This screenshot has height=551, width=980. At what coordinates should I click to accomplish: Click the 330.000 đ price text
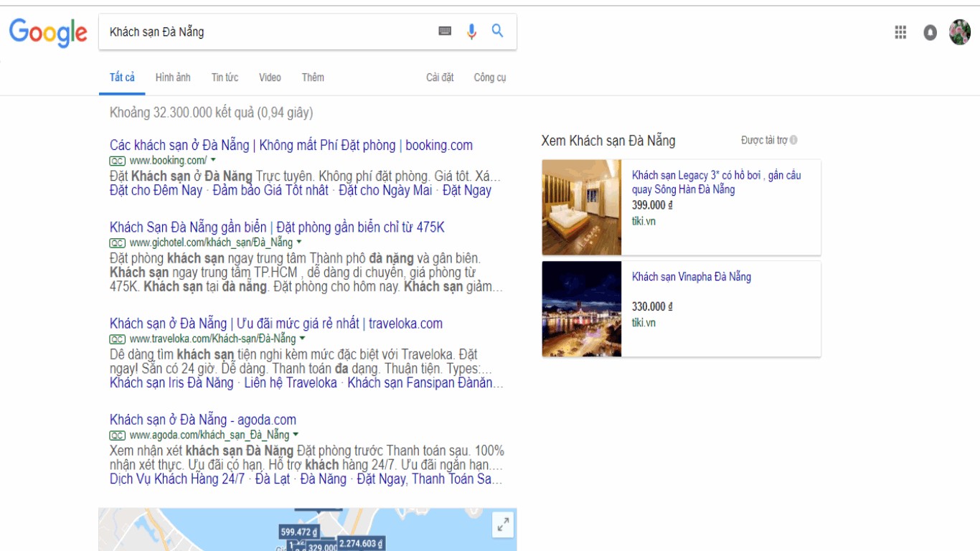tap(652, 306)
